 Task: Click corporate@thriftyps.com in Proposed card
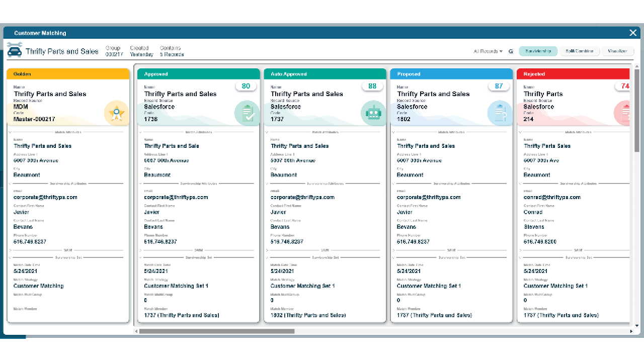(x=429, y=197)
